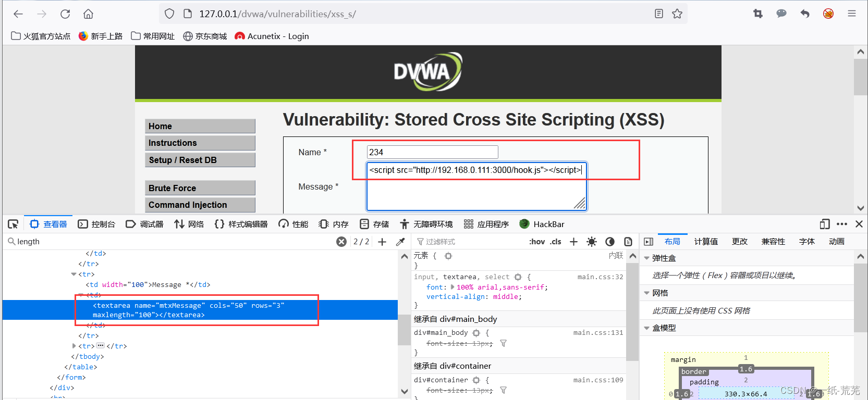Viewport: 868px width, 400px height.
Task: Select the gear next to 元素 rule
Action: (448, 256)
